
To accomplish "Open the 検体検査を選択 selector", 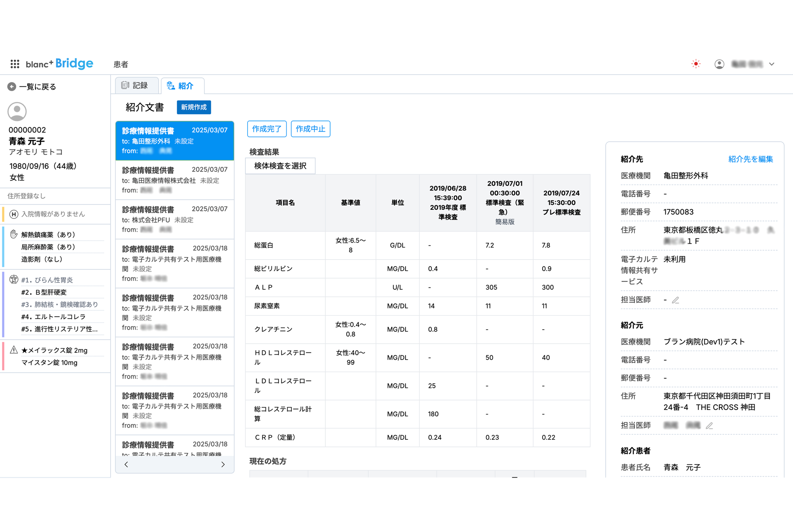I will point(280,166).
